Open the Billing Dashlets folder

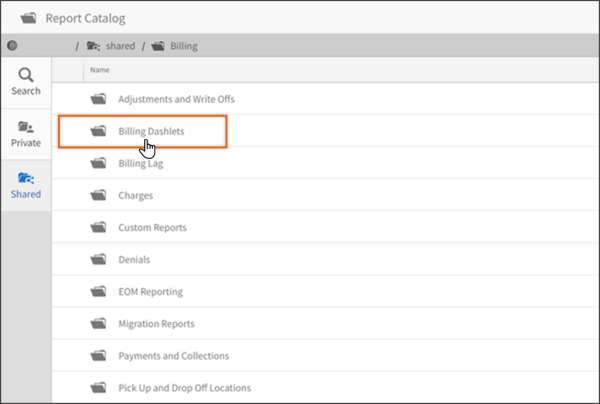[151, 131]
